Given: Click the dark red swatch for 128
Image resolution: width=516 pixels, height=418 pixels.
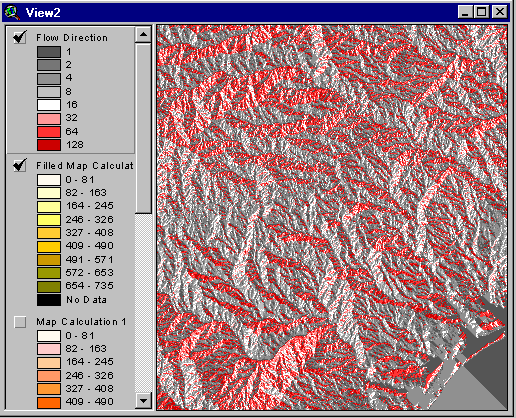Looking at the screenshot, I should 49,145.
